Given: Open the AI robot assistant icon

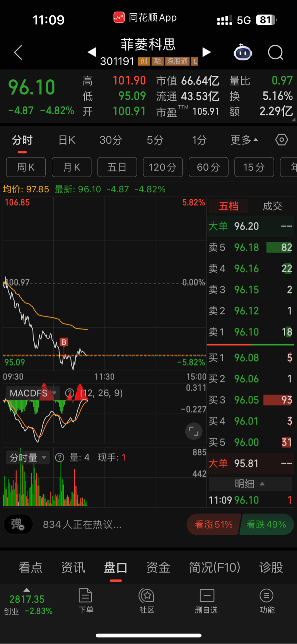Looking at the screenshot, I should point(243,52).
